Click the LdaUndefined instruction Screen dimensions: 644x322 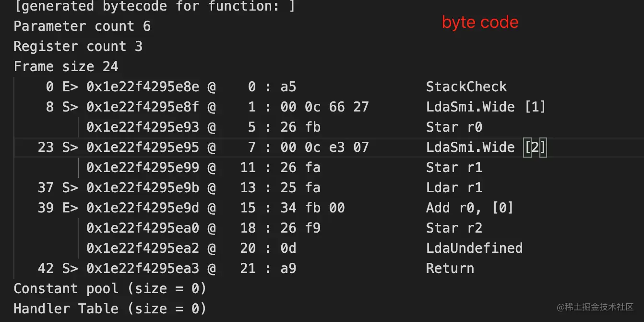pyautogui.click(x=474, y=248)
